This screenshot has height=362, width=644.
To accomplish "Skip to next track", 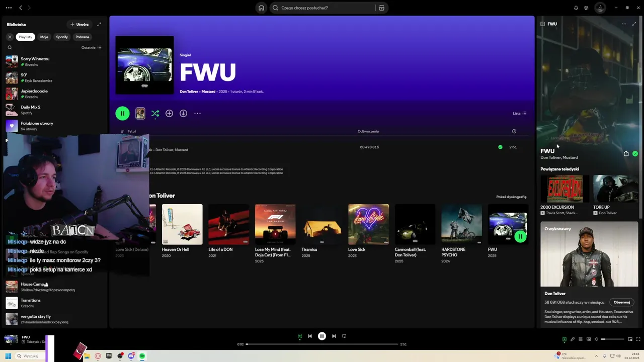I will click(x=334, y=336).
